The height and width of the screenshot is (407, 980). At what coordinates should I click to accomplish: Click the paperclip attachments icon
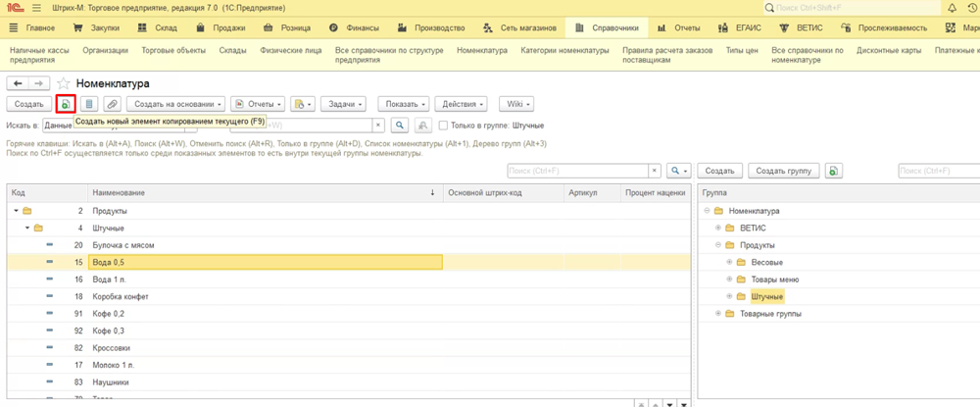click(x=112, y=103)
